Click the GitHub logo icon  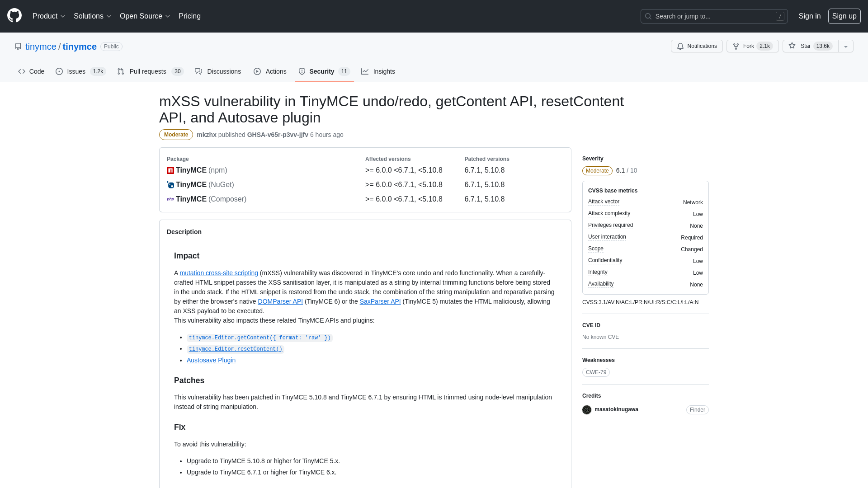[x=14, y=16]
